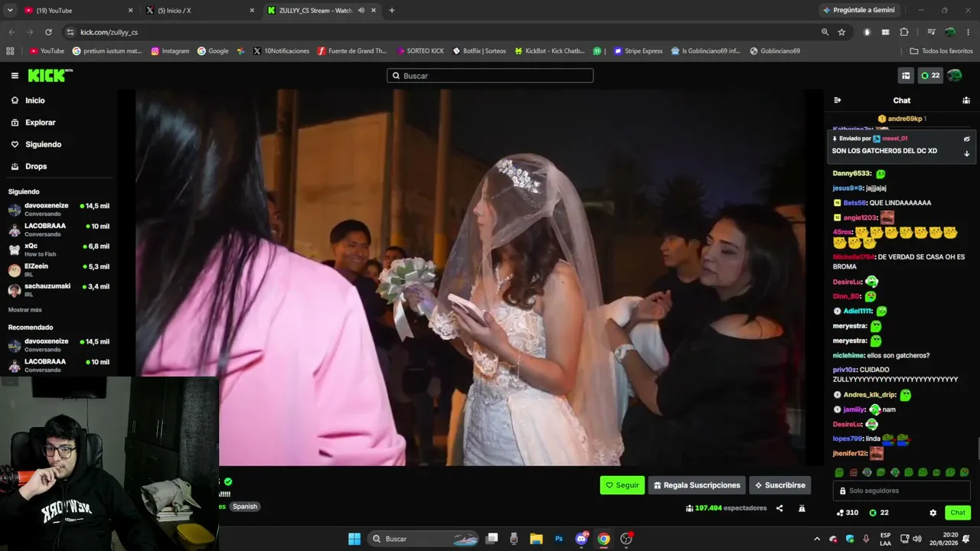980x551 pixels.
Task: Open File Explorer from the taskbar
Action: tap(536, 539)
